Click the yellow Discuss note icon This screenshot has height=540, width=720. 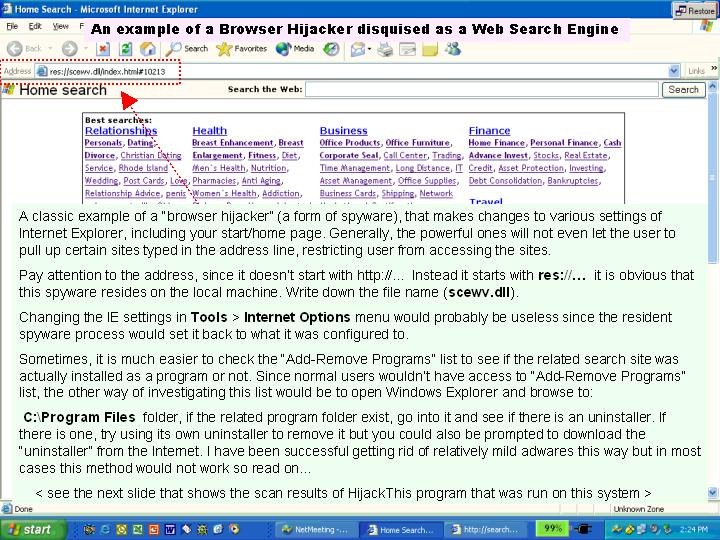click(x=430, y=49)
